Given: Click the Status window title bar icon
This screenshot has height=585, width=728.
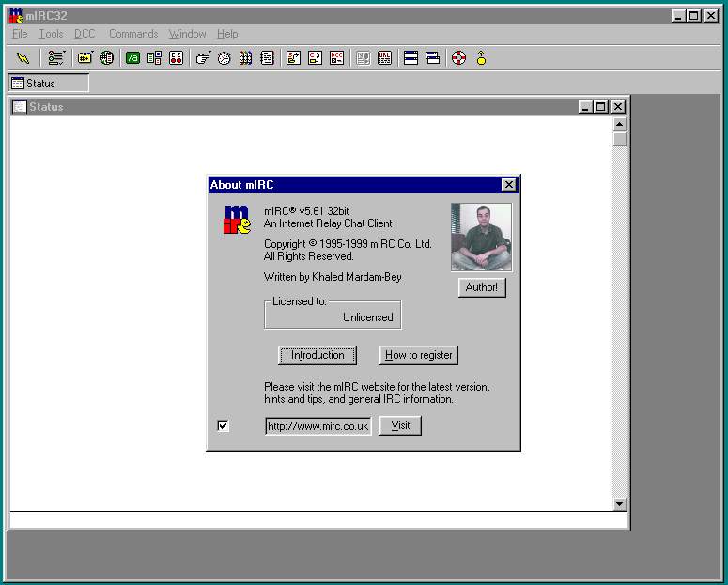Looking at the screenshot, I should pyautogui.click(x=20, y=107).
